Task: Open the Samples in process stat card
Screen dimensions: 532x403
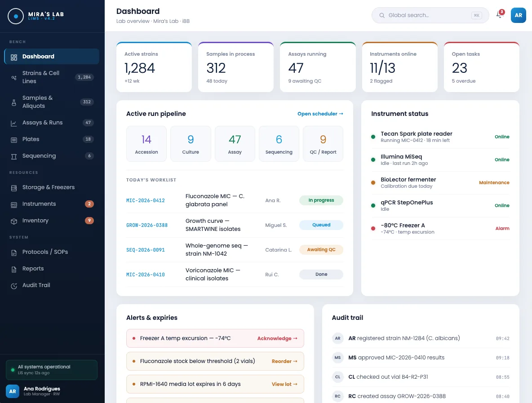Action: point(236,67)
